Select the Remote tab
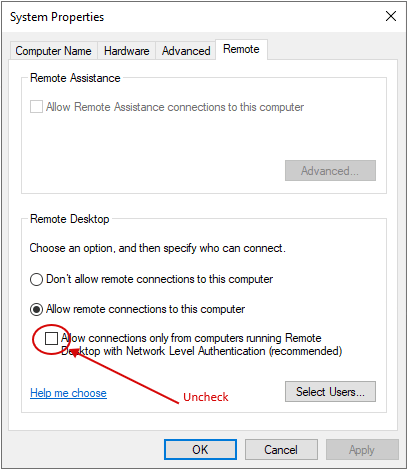The image size is (408, 470). 241,49
